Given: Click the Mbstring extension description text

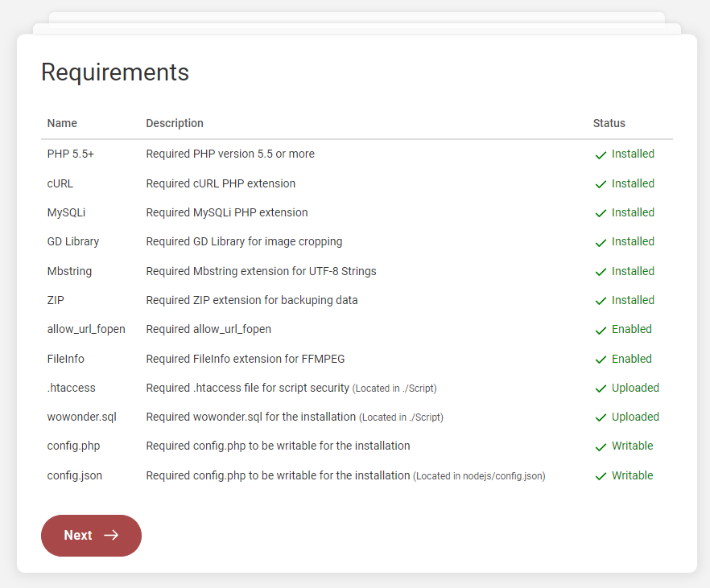Looking at the screenshot, I should (x=261, y=271).
